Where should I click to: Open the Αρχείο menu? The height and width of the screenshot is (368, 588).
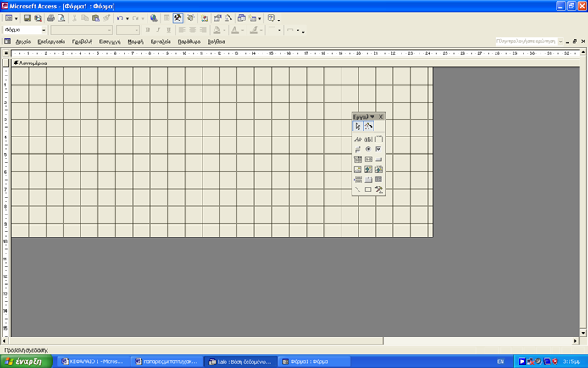pos(23,42)
